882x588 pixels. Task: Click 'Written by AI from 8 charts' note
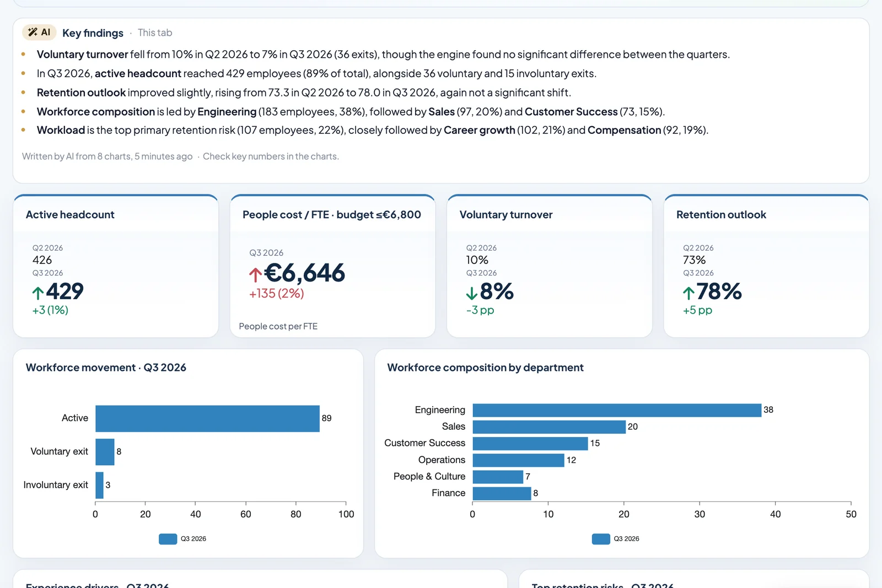[x=107, y=157]
